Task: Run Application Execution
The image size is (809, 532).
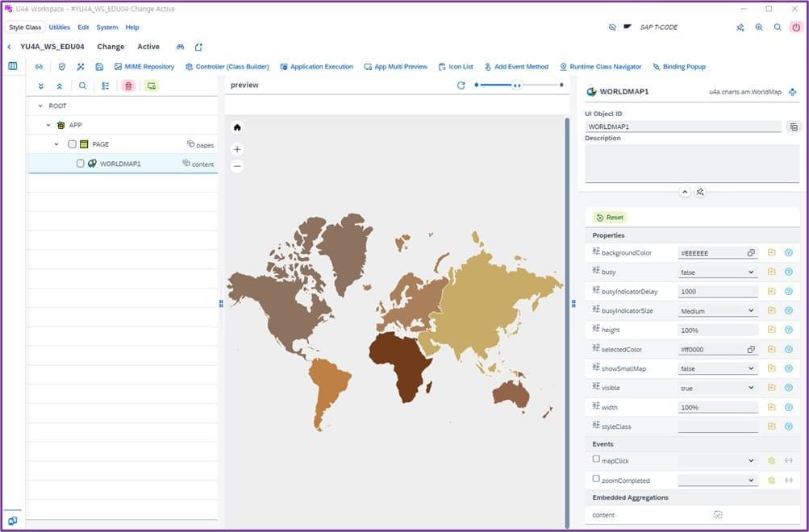Action: click(x=316, y=66)
